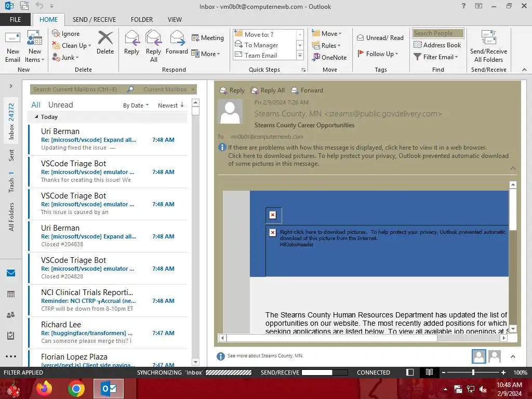Expand the Clean Up dropdown
532x399 pixels.
point(89,46)
